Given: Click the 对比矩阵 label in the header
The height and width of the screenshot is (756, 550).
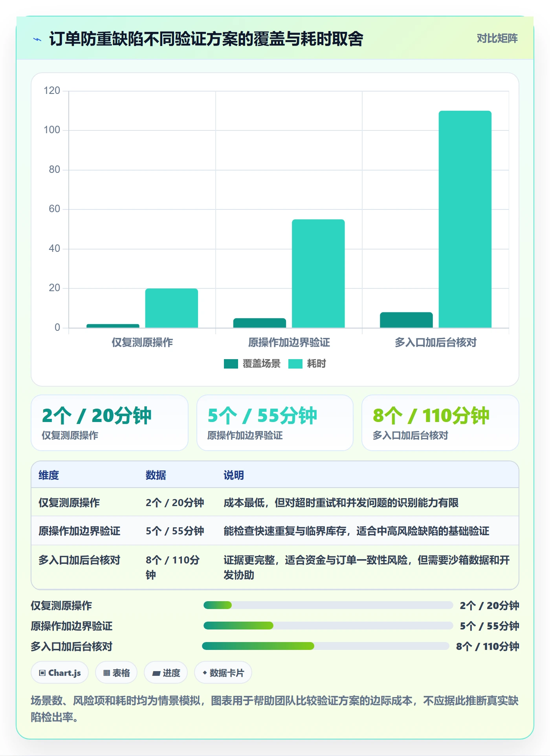Looking at the screenshot, I should (x=497, y=39).
